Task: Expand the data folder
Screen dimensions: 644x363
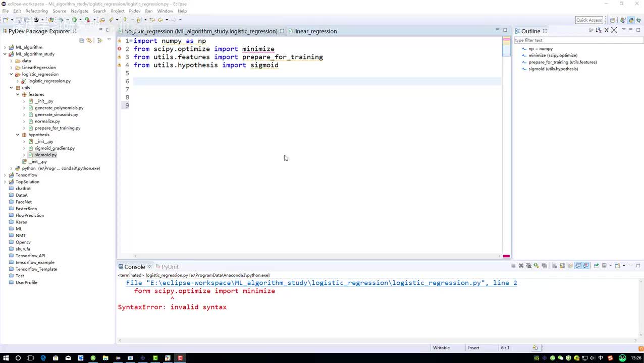Action: click(x=11, y=61)
